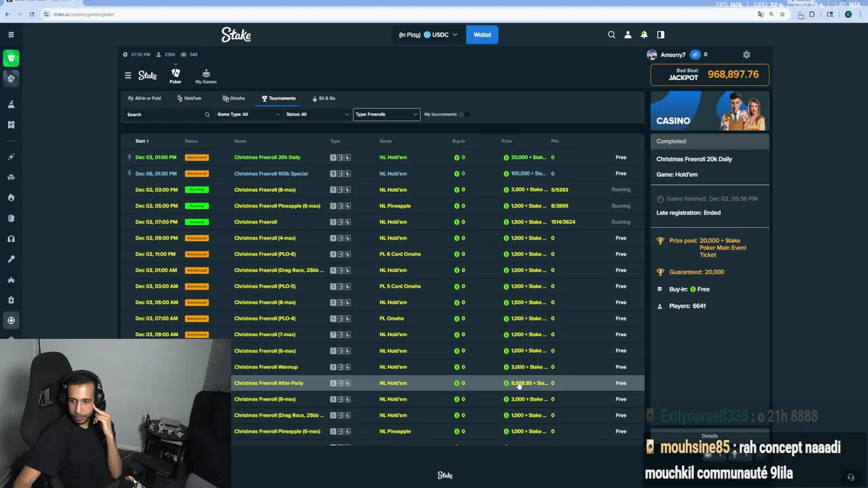Screen dimensions: 868x488
Task: Click the Stake logo in poker lobby bar
Action: [147, 75]
